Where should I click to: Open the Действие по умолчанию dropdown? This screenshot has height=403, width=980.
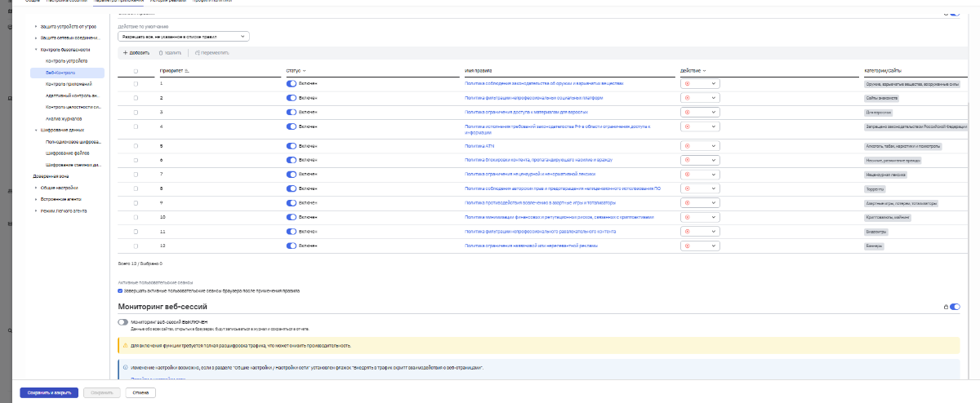(x=183, y=37)
